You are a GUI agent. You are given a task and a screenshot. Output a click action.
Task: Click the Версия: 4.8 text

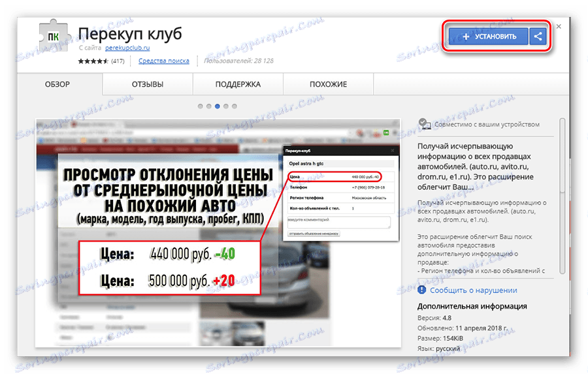click(434, 318)
